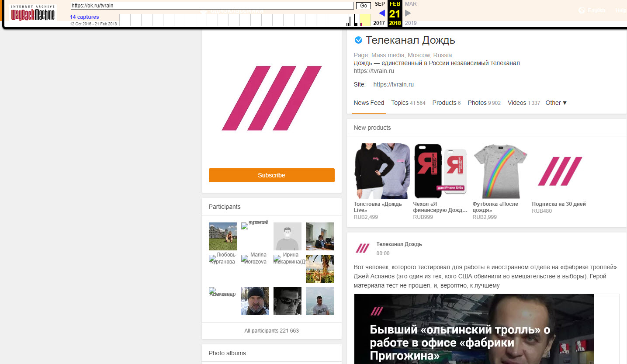Viewport: 627px width, 364px height.
Task: Switch to the News Feed tab
Action: click(369, 103)
